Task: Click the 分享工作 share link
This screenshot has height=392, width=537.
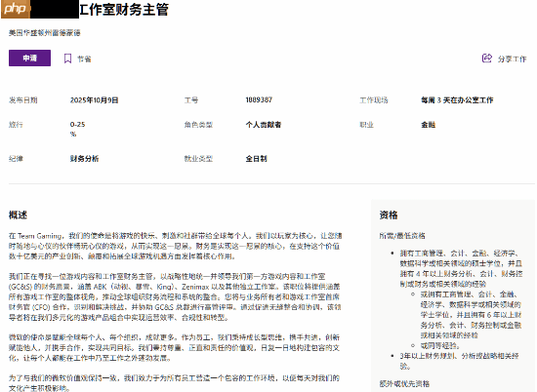Action: 512,59
